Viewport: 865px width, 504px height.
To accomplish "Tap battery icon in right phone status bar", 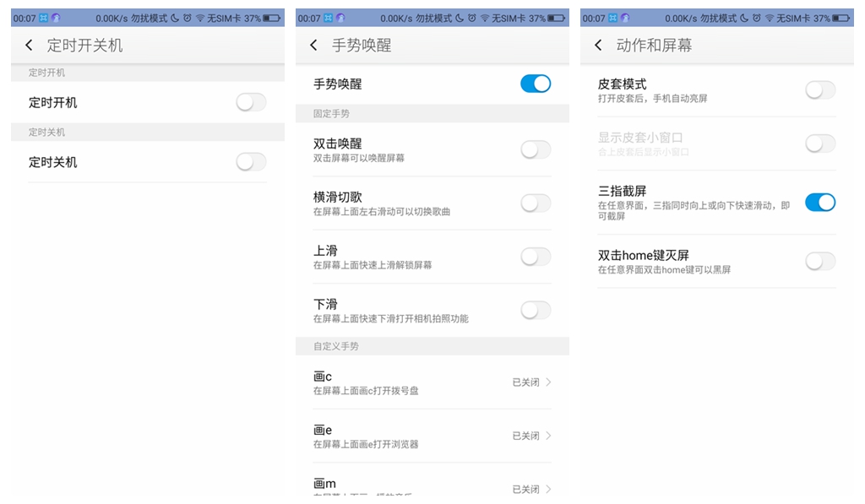I will 841,18.
